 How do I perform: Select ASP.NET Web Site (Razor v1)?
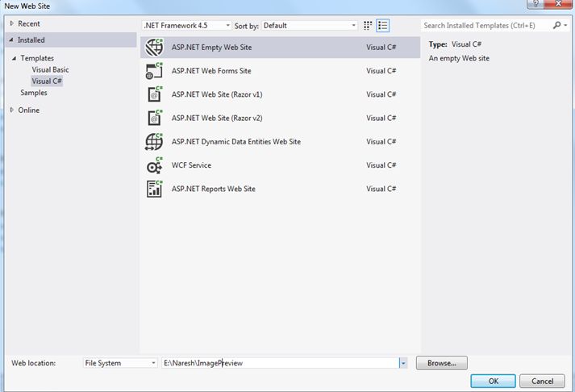click(x=280, y=94)
